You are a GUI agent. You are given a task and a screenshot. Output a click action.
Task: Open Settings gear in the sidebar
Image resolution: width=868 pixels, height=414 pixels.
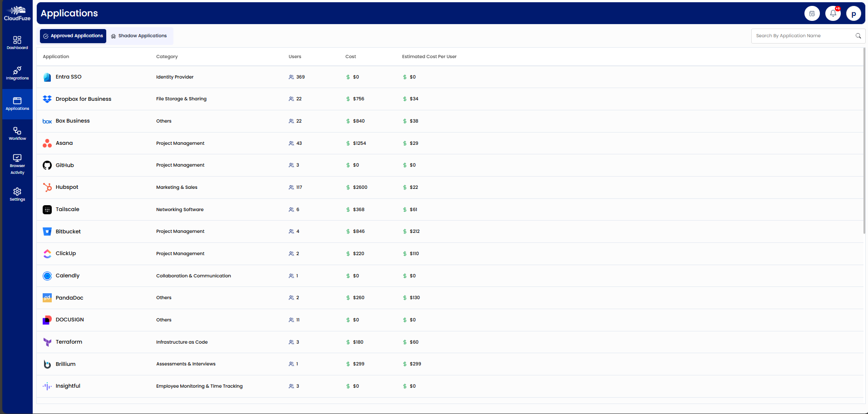coord(17,194)
